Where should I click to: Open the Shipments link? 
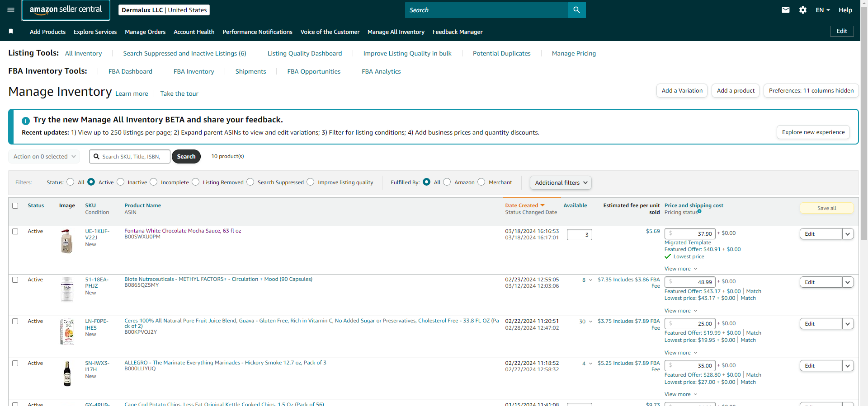[x=250, y=71]
